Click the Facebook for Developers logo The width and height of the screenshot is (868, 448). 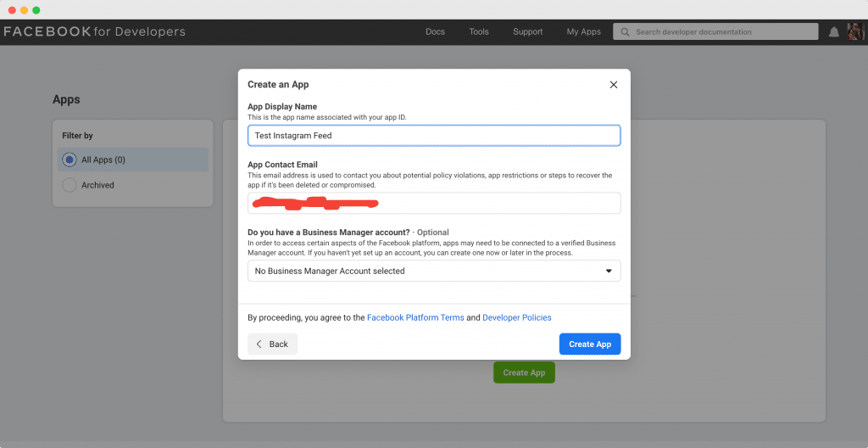(x=94, y=31)
